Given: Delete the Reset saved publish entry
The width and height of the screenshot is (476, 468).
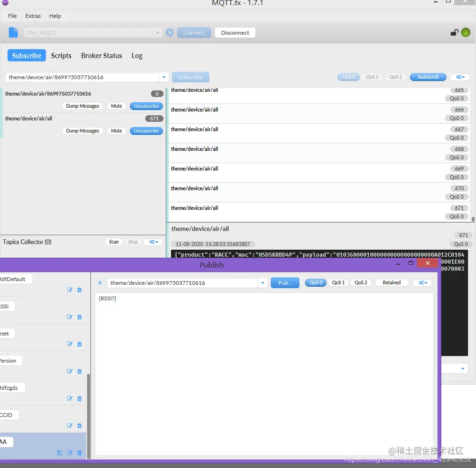Looking at the screenshot, I should click(x=80, y=344).
